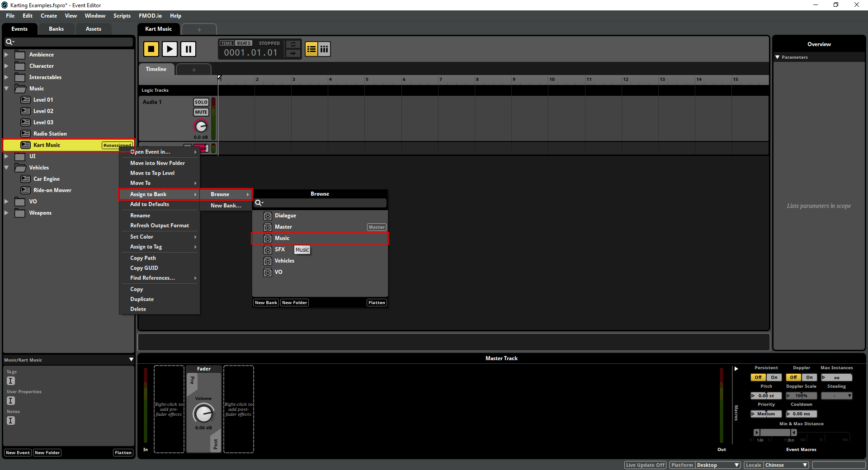Pause playback in the transport bar
The image size is (868, 470).
[188, 49]
